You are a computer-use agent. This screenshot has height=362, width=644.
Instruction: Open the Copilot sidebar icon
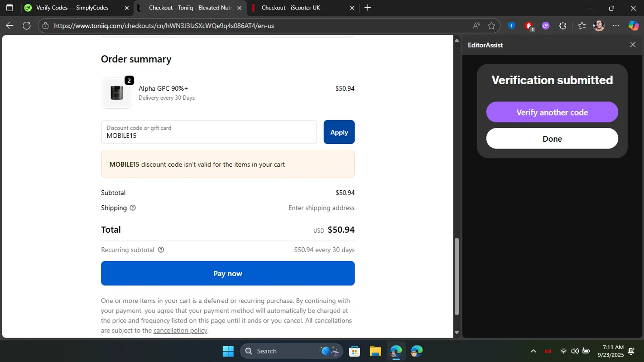pyautogui.click(x=634, y=26)
